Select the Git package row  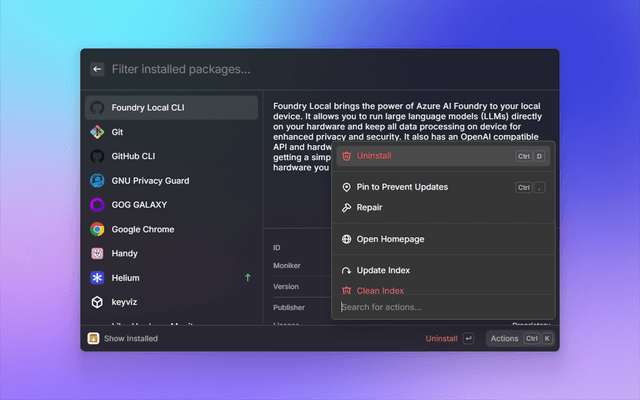(x=171, y=132)
